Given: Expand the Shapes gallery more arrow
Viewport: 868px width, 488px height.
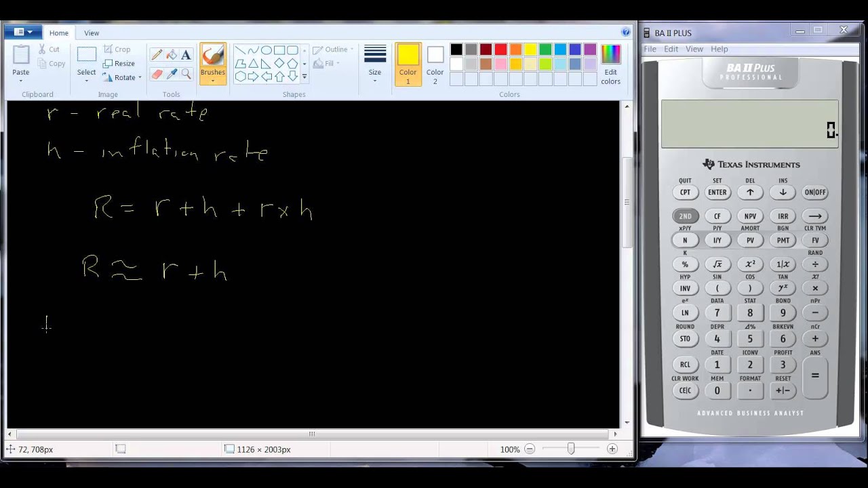Looking at the screenshot, I should [x=304, y=77].
